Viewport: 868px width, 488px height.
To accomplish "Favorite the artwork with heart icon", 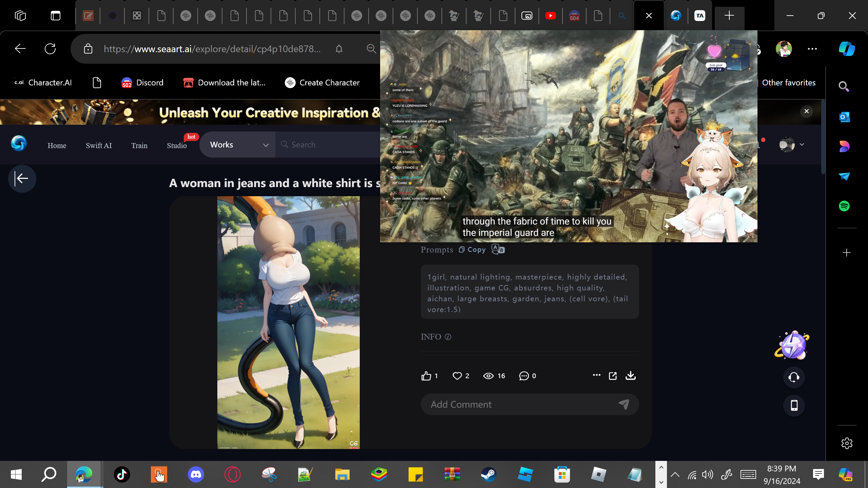I will pos(457,376).
